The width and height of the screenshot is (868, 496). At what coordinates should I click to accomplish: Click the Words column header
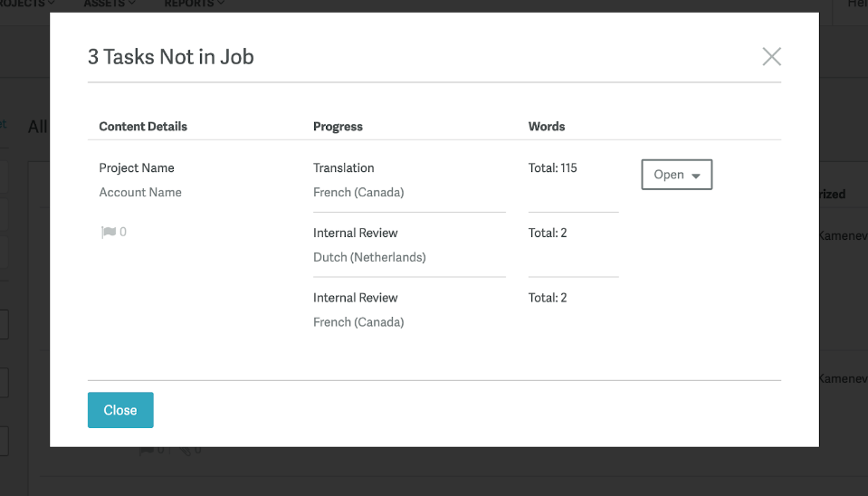pos(547,126)
